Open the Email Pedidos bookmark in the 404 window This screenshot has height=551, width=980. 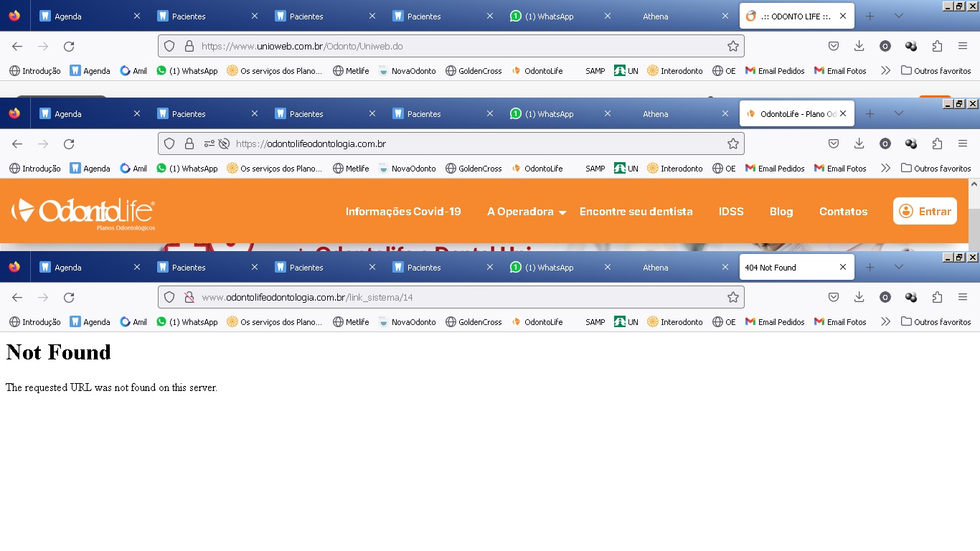tap(774, 322)
